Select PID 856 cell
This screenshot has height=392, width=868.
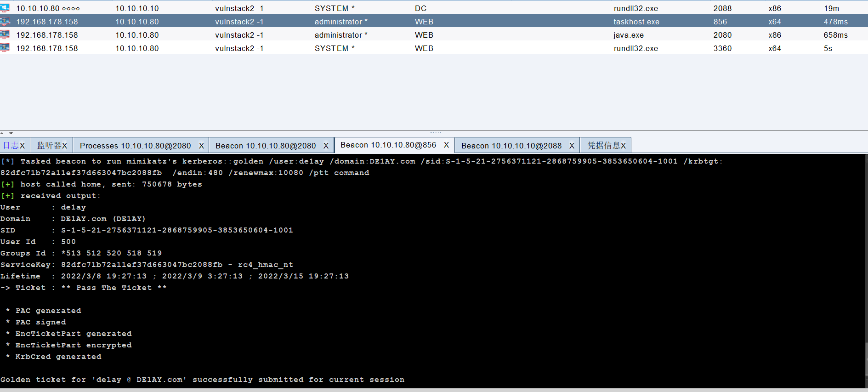[x=720, y=22]
